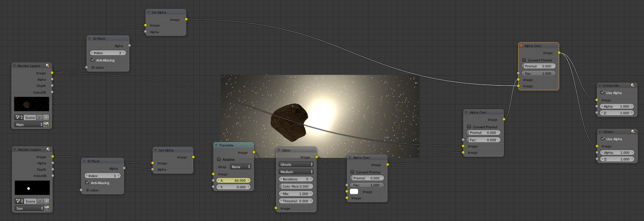
Task: Click Iterations 5 field in Glare
Action: 296,179
